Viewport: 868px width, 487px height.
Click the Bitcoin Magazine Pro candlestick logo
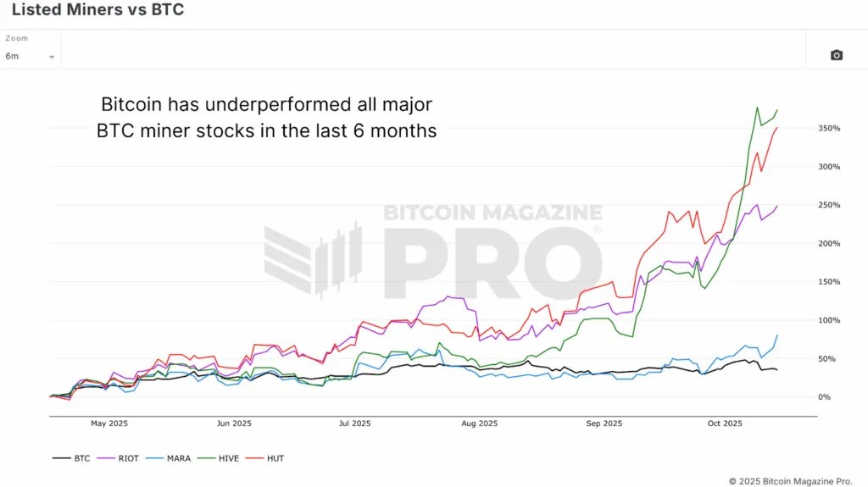pos(313,260)
